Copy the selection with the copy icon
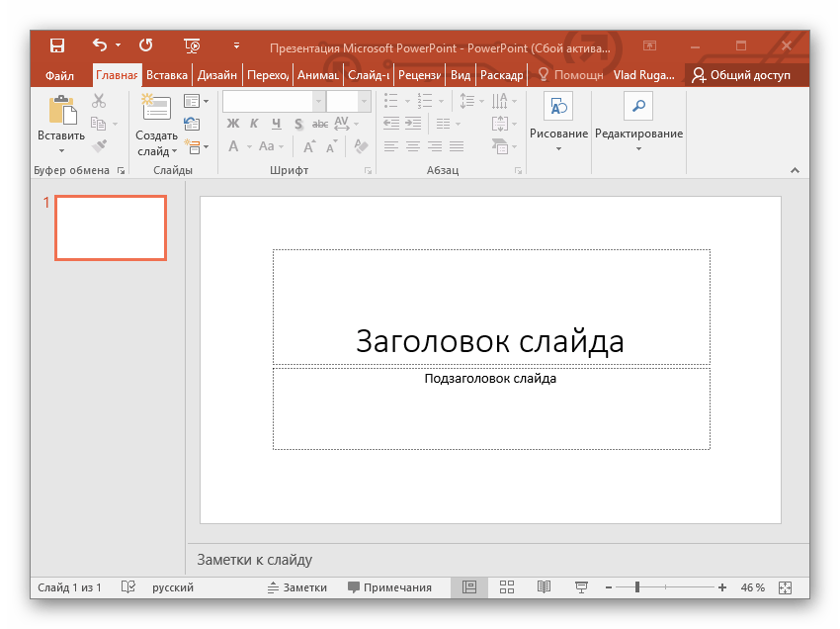Screen dimensions: 840x629 (x=98, y=124)
